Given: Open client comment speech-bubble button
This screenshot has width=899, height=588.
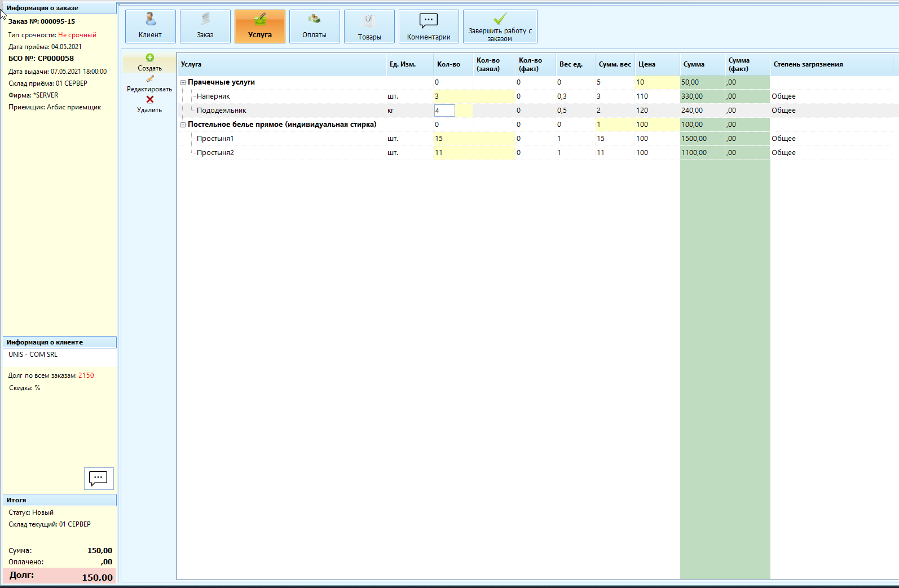Looking at the screenshot, I should coord(99,478).
